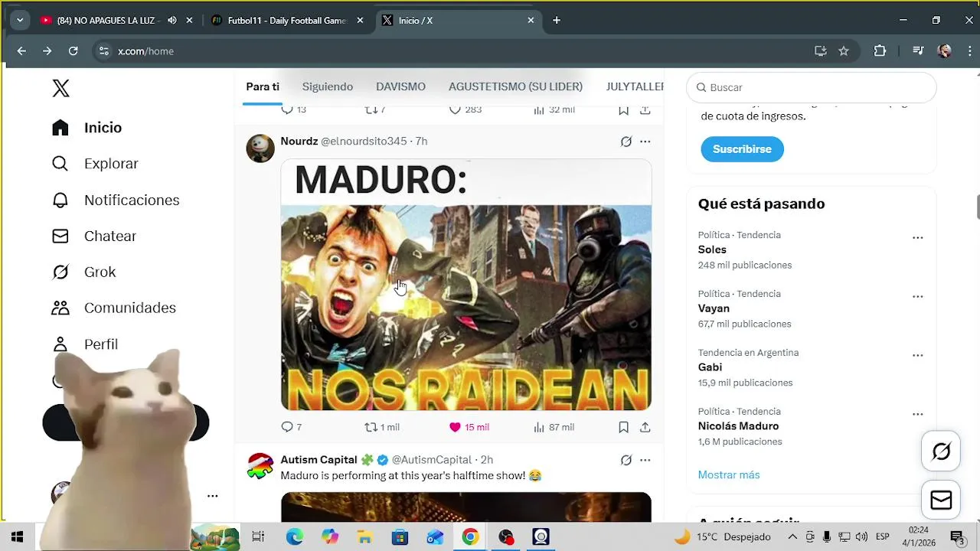The width and height of the screenshot is (980, 551).
Task: Click the Suscribirse button
Action: 742,149
